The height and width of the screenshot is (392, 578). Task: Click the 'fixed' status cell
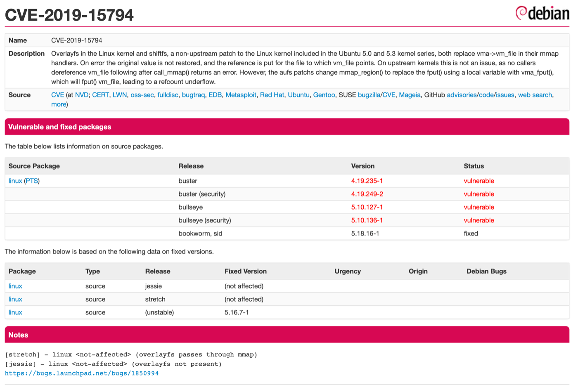tap(471, 234)
